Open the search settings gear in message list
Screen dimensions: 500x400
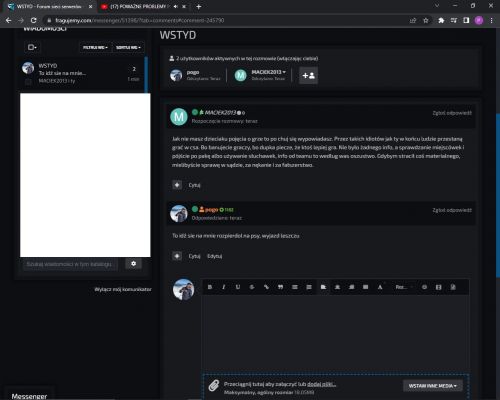(x=133, y=264)
